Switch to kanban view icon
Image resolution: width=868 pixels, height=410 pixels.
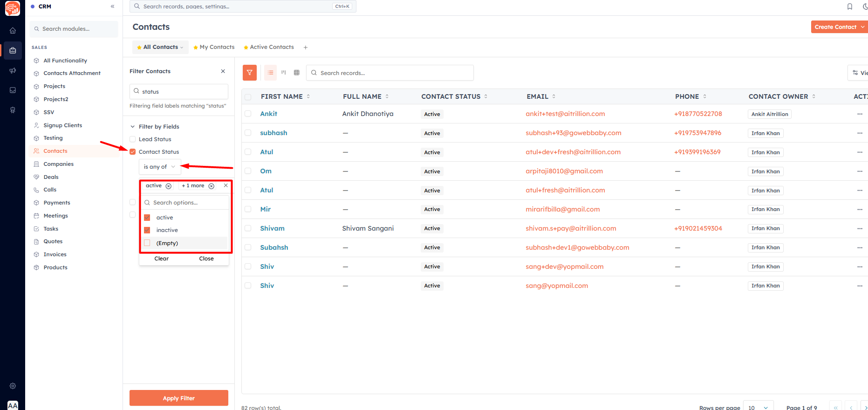(283, 73)
